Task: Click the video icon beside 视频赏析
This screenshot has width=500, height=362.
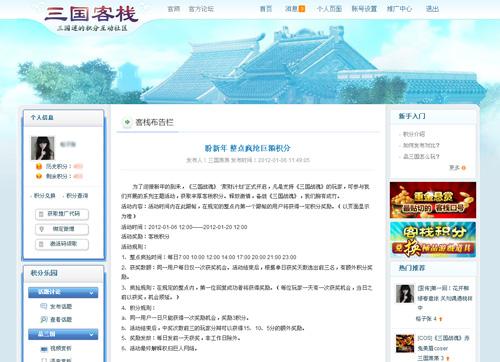Action: pos(44,349)
